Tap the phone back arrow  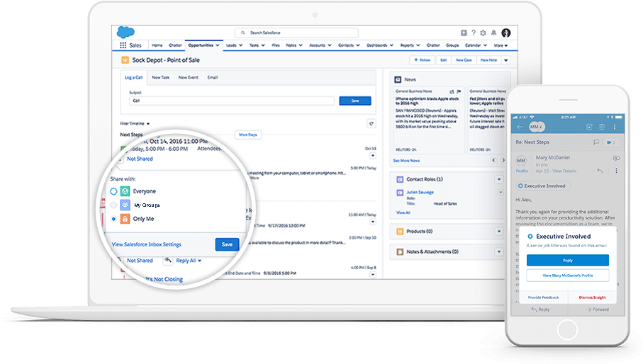coord(520,127)
